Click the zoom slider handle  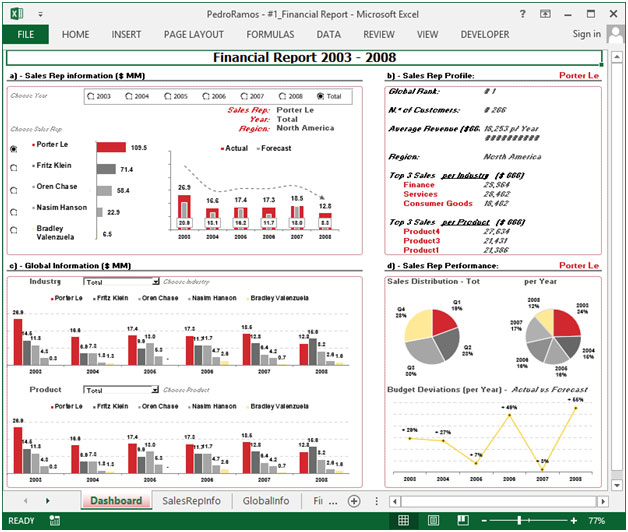519,521
